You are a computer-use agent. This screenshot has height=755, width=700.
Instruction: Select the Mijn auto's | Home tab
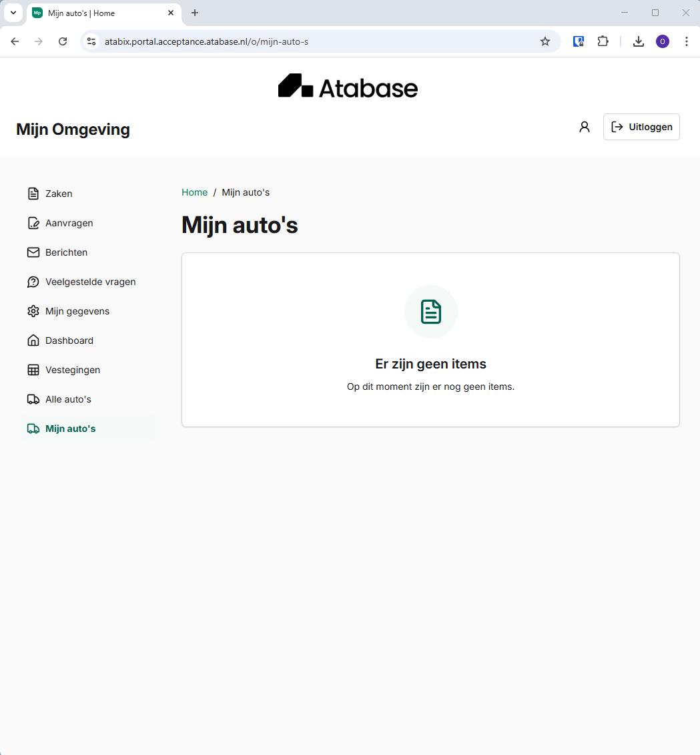(x=104, y=13)
